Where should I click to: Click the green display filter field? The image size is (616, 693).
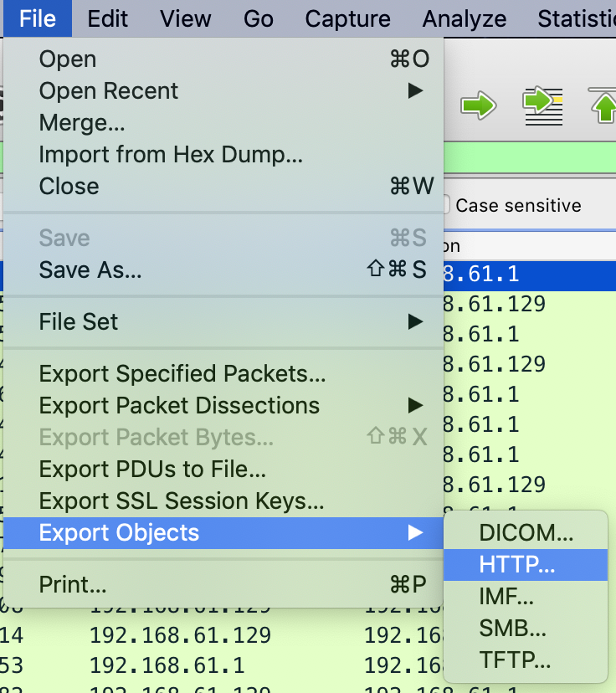tap(529, 157)
